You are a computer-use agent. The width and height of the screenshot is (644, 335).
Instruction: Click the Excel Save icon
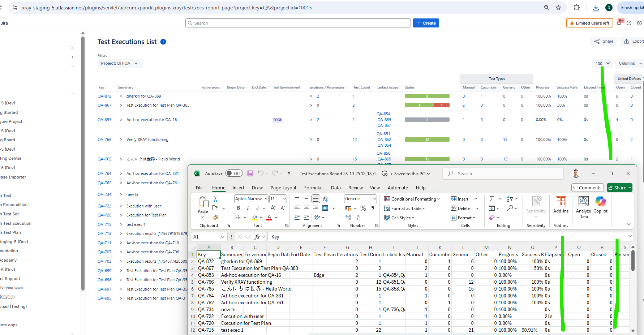pyautogui.click(x=250, y=173)
